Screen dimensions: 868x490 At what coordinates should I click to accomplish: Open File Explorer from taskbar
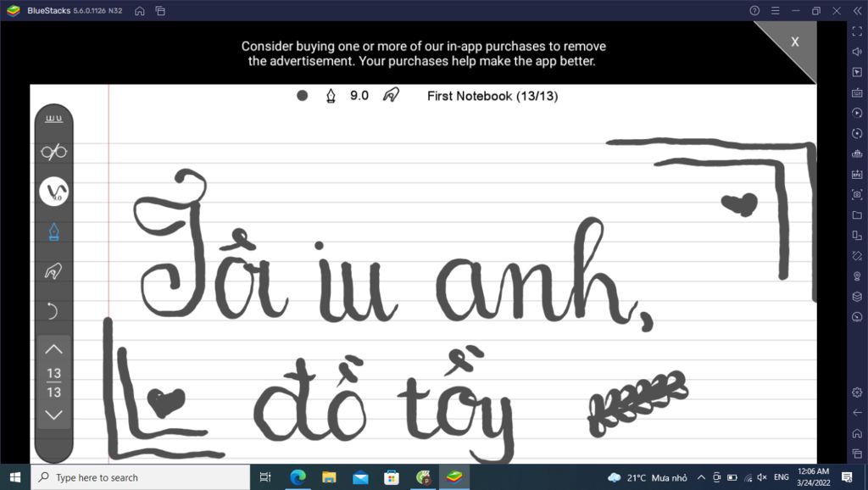coord(330,477)
